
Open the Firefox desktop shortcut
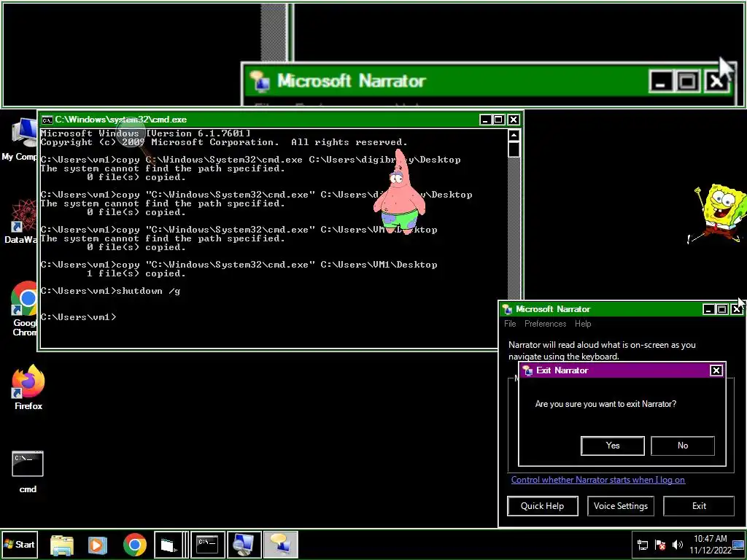point(28,387)
